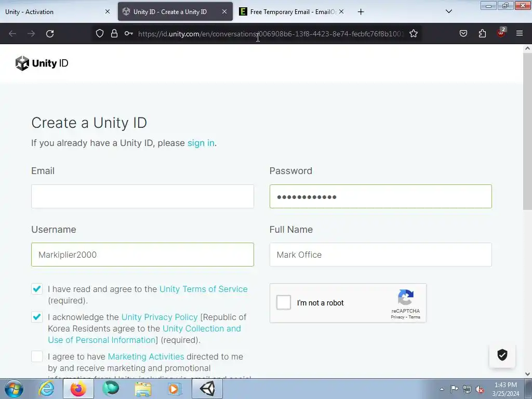Click the scrollbar down arrow

(x=527, y=374)
